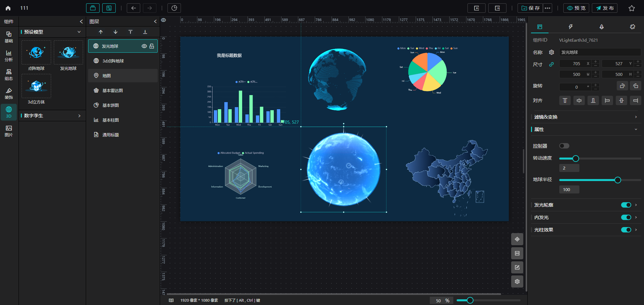The image size is (644, 305).
Task: Click the 点阵地球 model thumbnail
Action: pyautogui.click(x=36, y=52)
